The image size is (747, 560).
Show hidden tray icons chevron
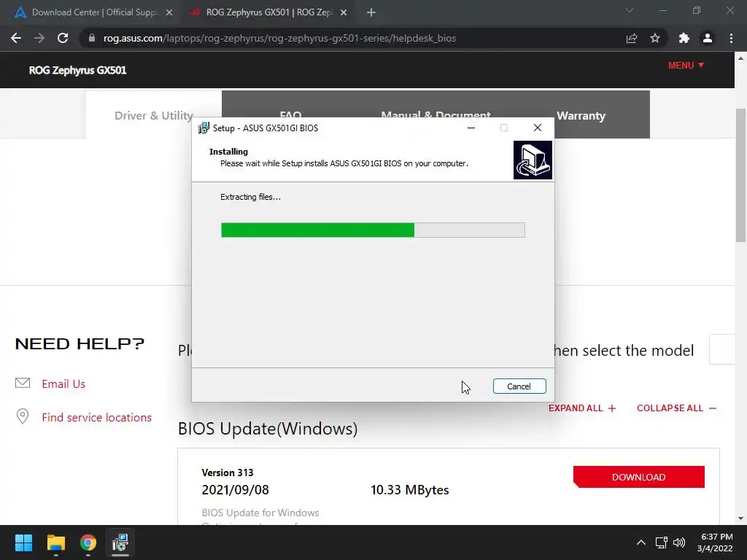click(641, 542)
